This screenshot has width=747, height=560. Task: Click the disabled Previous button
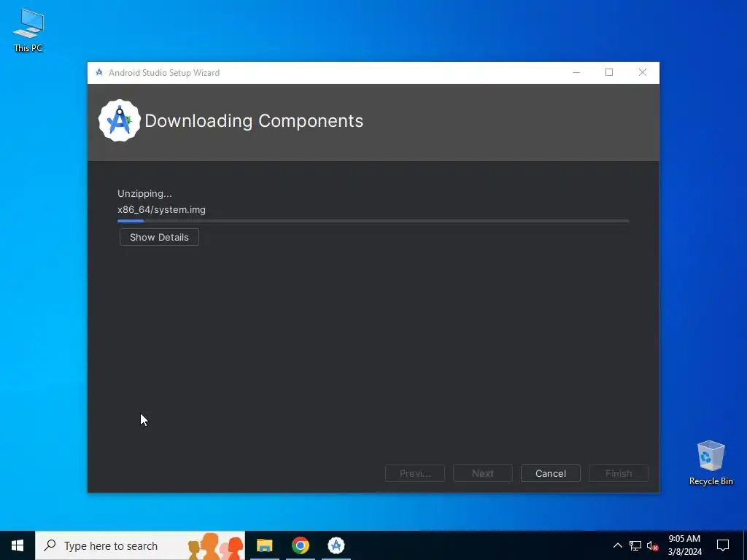(415, 473)
